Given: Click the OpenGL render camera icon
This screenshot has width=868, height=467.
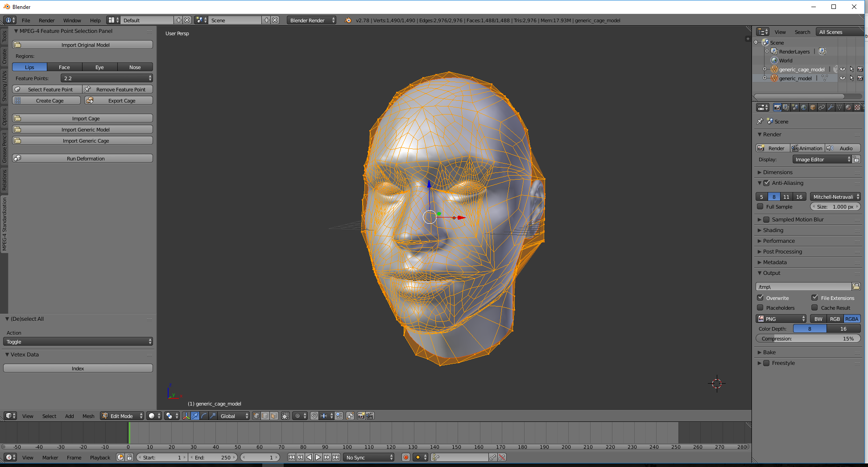Looking at the screenshot, I should point(361,416).
